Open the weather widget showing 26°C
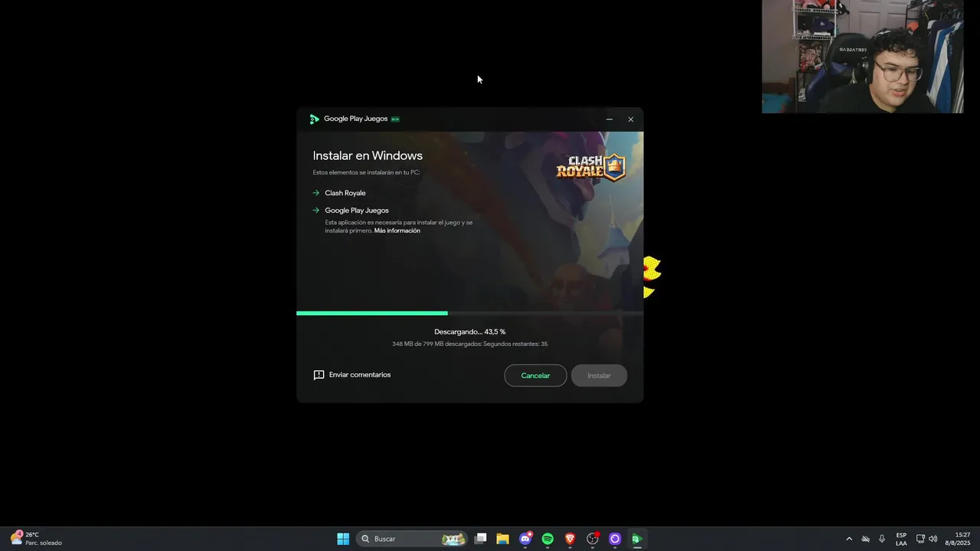 36,539
